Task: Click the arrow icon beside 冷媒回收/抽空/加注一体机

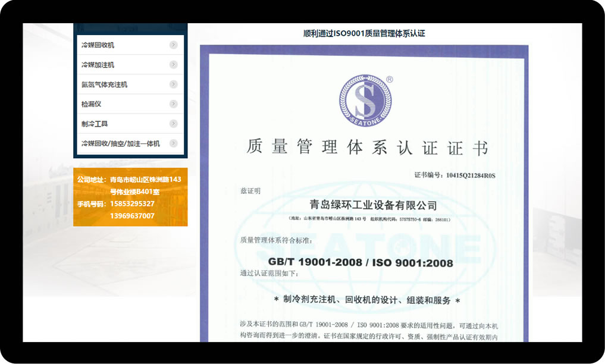Action: (174, 143)
